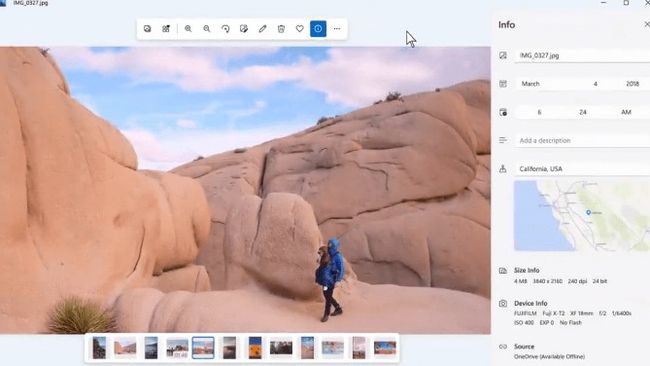Click the Source link icon
Image resolution: width=650 pixels, height=366 pixels.
point(503,347)
